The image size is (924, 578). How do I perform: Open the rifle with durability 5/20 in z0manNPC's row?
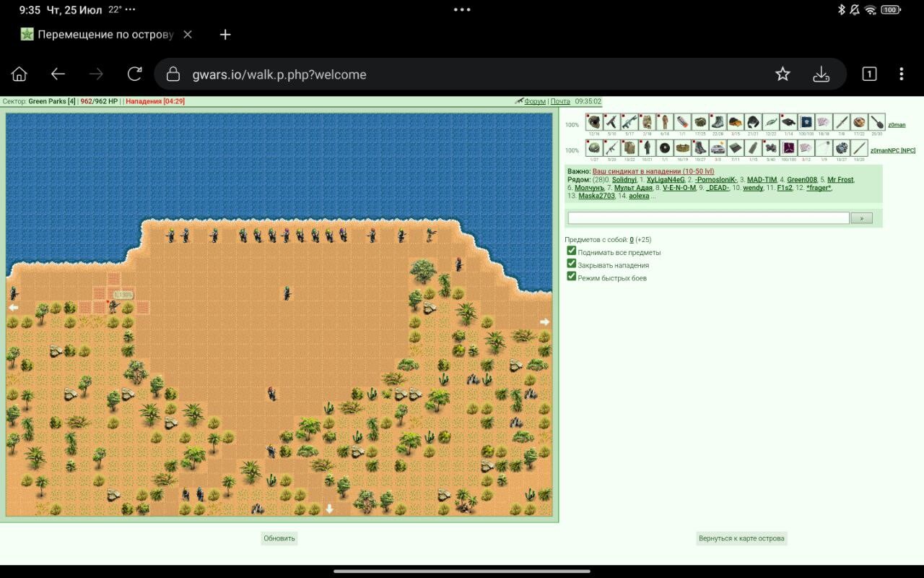coord(611,148)
